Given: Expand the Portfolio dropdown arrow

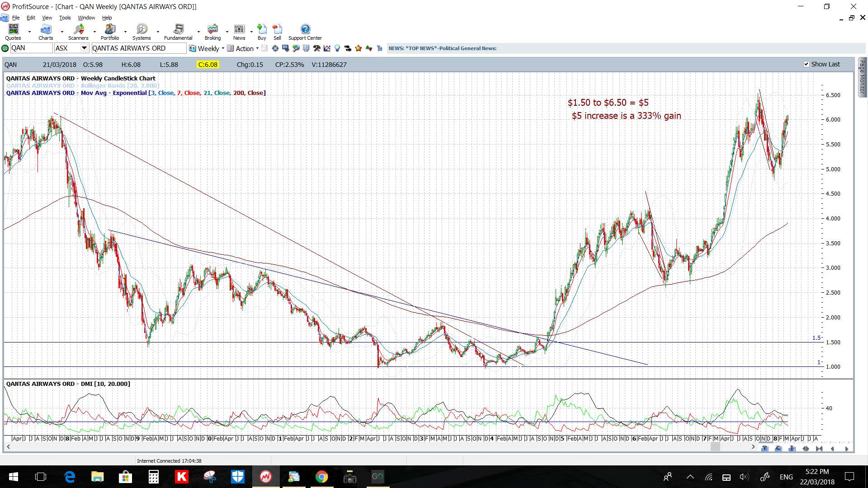Looking at the screenshot, I should [x=125, y=32].
